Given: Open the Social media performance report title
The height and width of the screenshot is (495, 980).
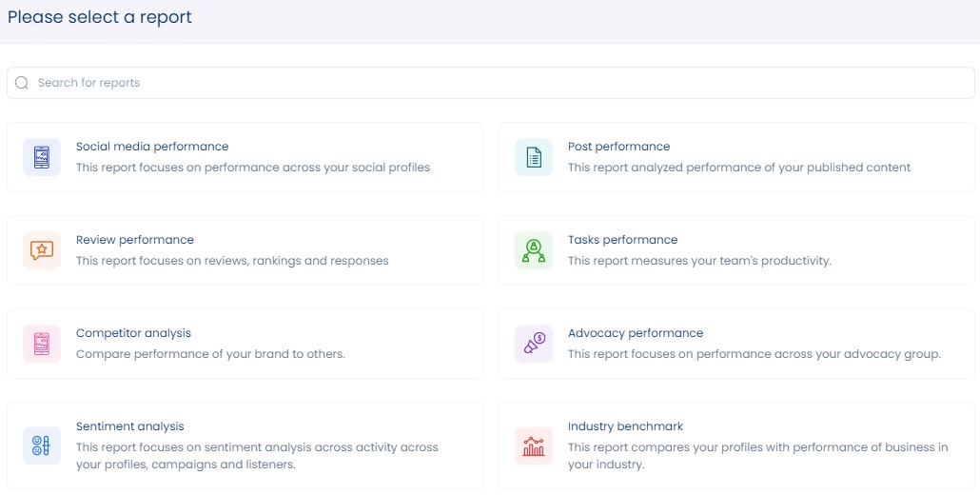Looking at the screenshot, I should click(152, 147).
